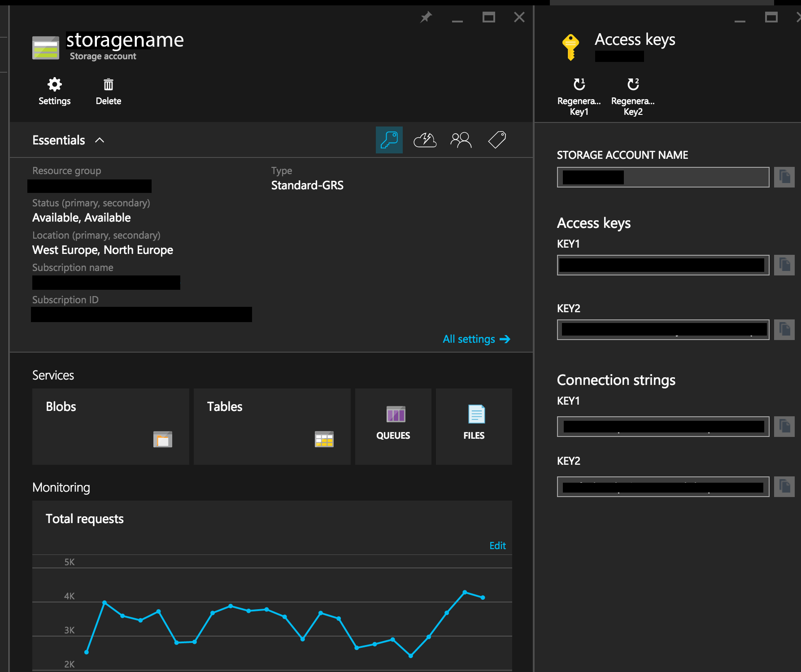Open access keys via key icon in Essentials

389,140
